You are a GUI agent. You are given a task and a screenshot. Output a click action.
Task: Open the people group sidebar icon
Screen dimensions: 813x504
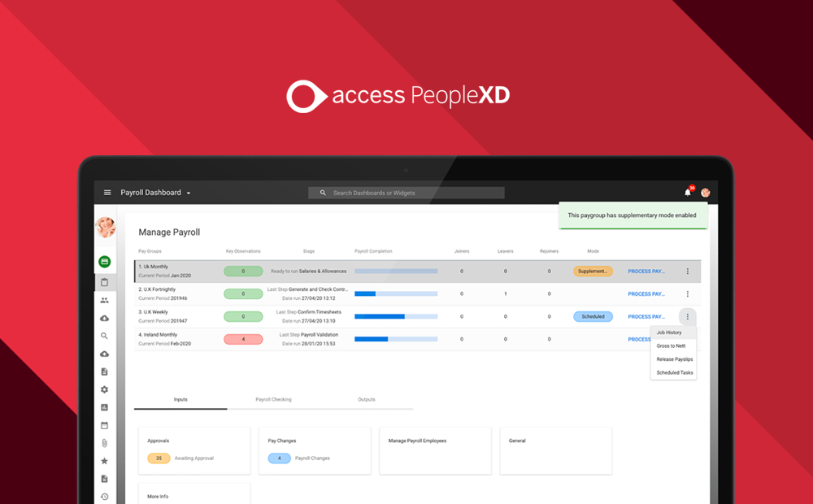(x=104, y=300)
